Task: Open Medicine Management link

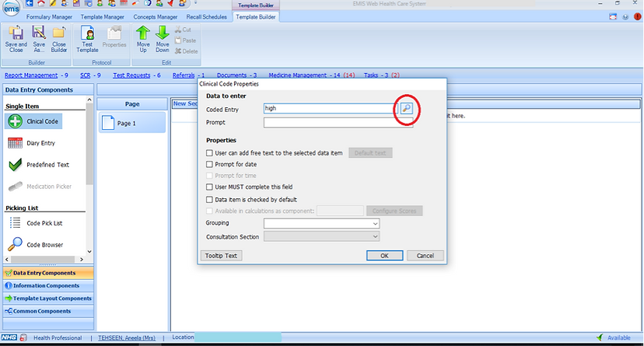Action: click(x=297, y=75)
